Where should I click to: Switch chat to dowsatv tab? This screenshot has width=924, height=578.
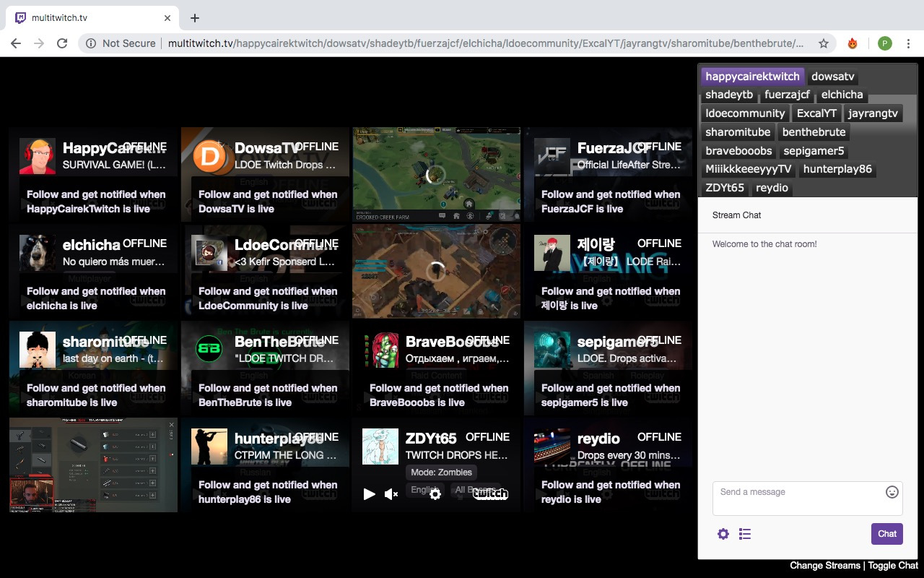click(833, 76)
